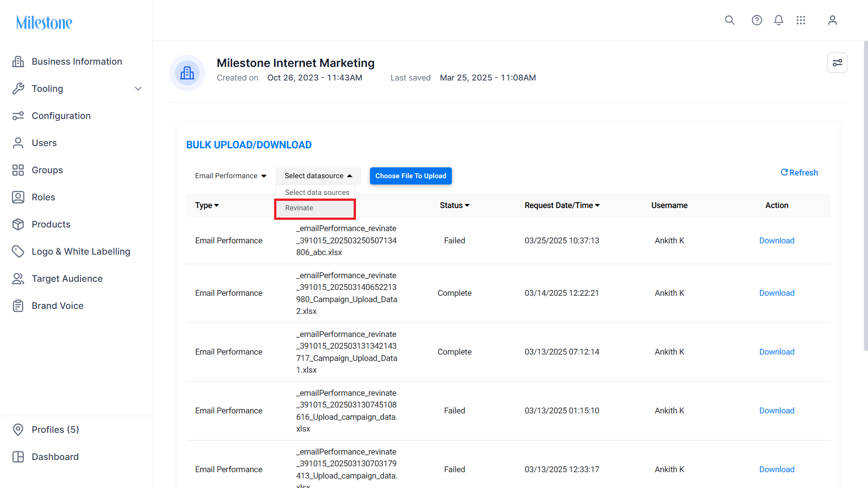Click the Users person icon
This screenshot has height=488, width=868.
coord(18,143)
